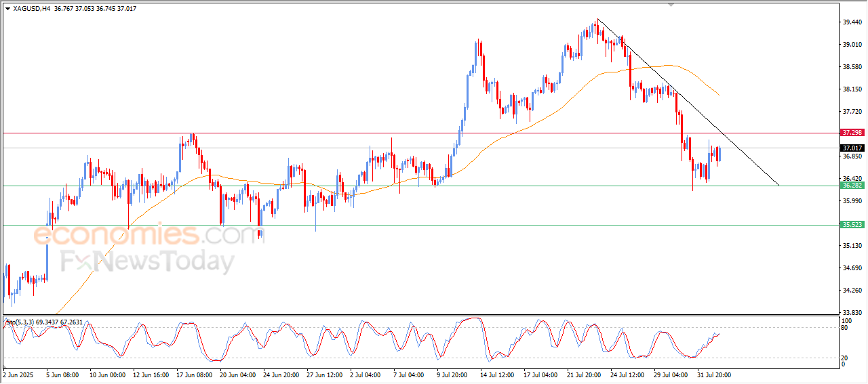Image resolution: width=868 pixels, height=384 pixels.
Task: Click the 35.130 price scale value
Action: click(x=852, y=246)
